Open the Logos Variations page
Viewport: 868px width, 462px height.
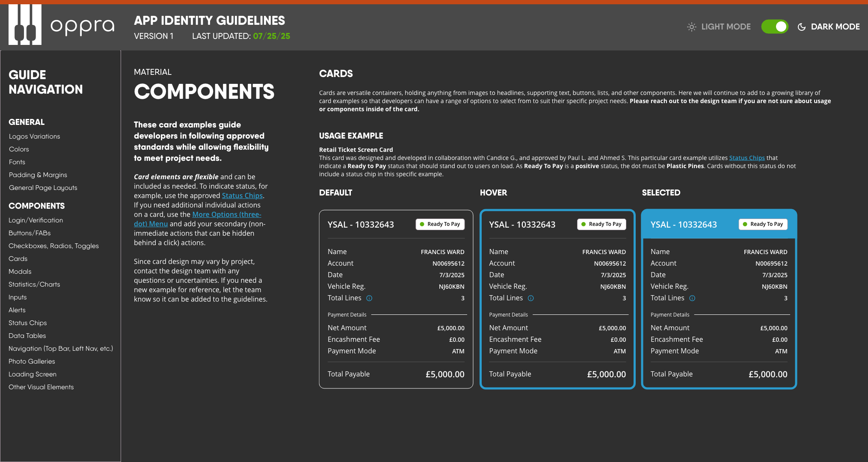coord(34,136)
